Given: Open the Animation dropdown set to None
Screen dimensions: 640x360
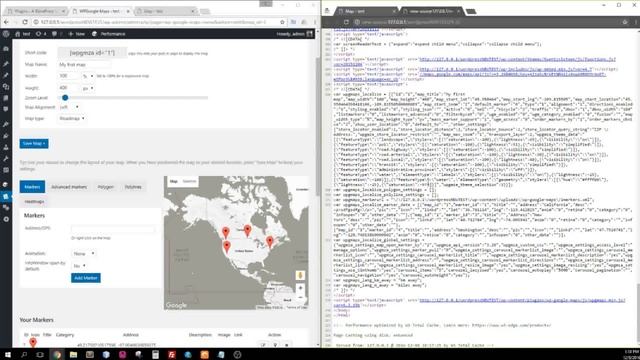Looking at the screenshot, I should [84, 253].
